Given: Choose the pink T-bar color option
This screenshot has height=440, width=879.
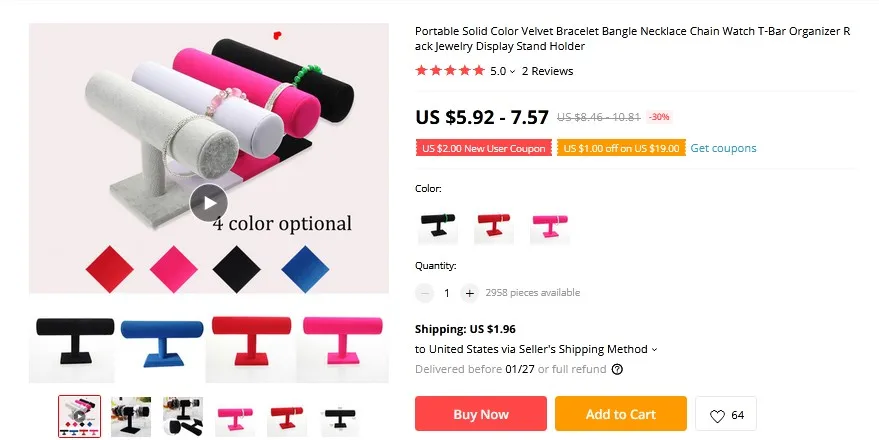Looking at the screenshot, I should (550, 227).
